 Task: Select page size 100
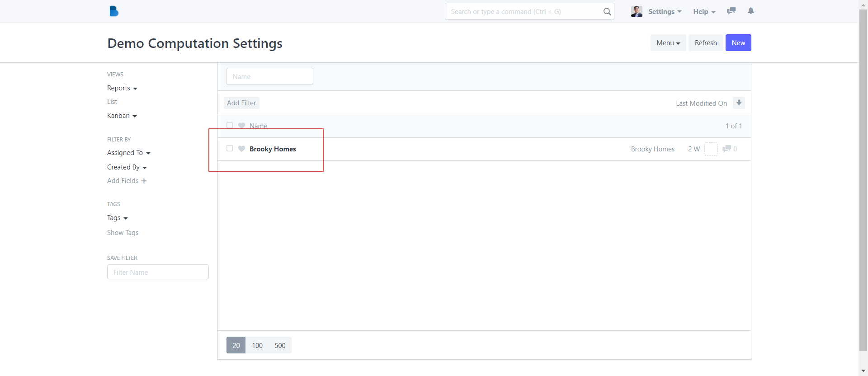click(257, 345)
